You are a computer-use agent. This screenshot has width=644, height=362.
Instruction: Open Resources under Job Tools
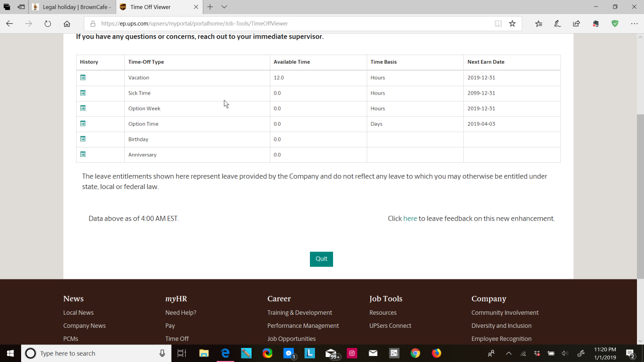(x=383, y=313)
